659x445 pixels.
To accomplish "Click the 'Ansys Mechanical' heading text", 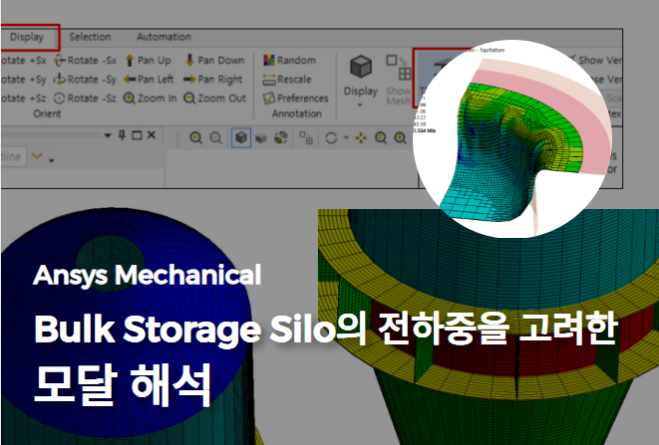I will tap(147, 276).
